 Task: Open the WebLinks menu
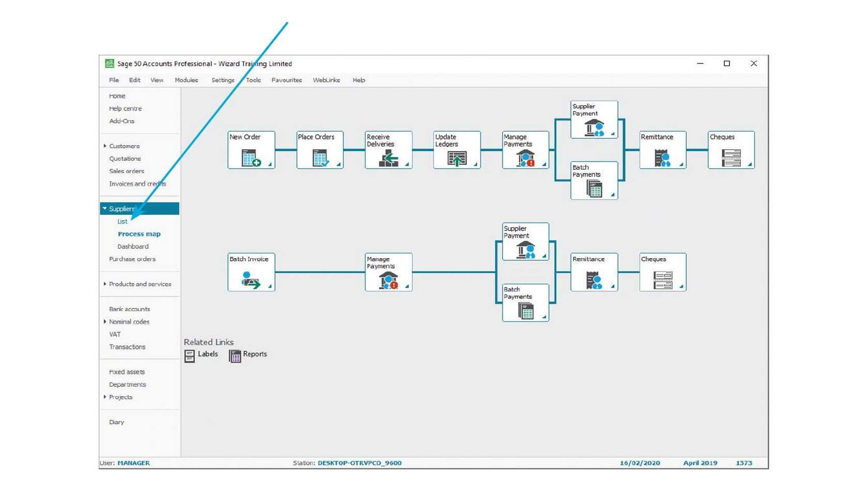click(x=327, y=80)
